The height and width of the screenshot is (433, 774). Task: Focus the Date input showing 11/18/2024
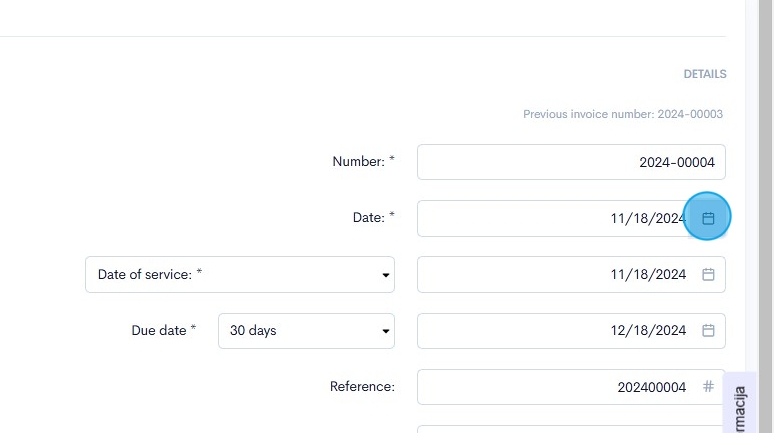(550, 218)
